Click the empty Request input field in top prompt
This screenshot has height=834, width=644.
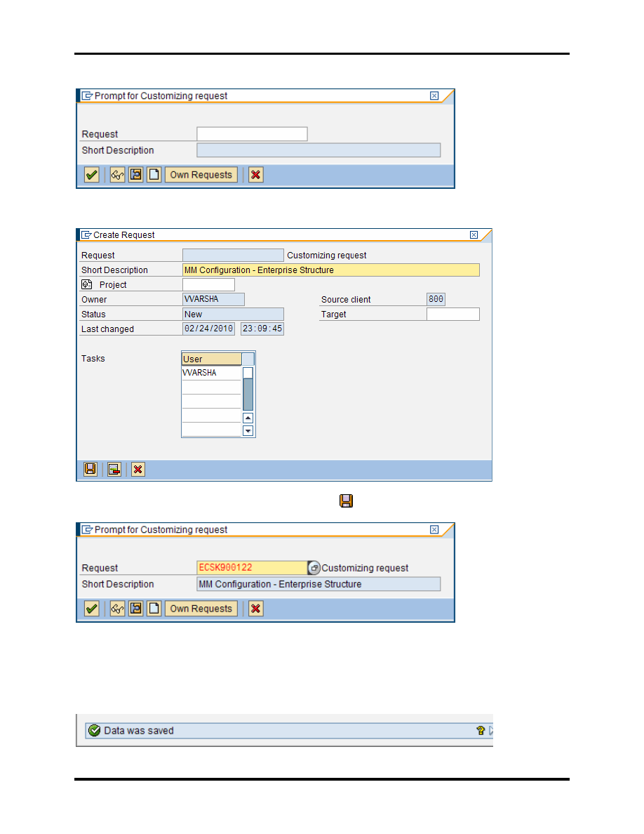coord(252,134)
